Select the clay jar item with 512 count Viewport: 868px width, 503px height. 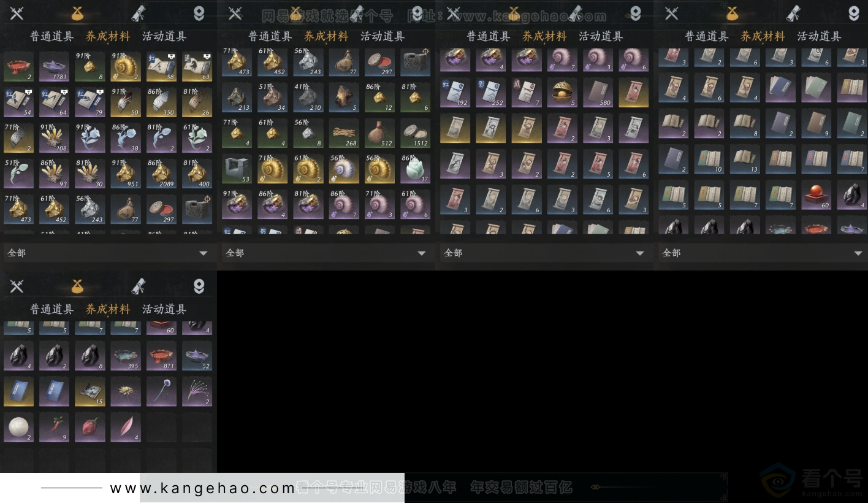[379, 133]
